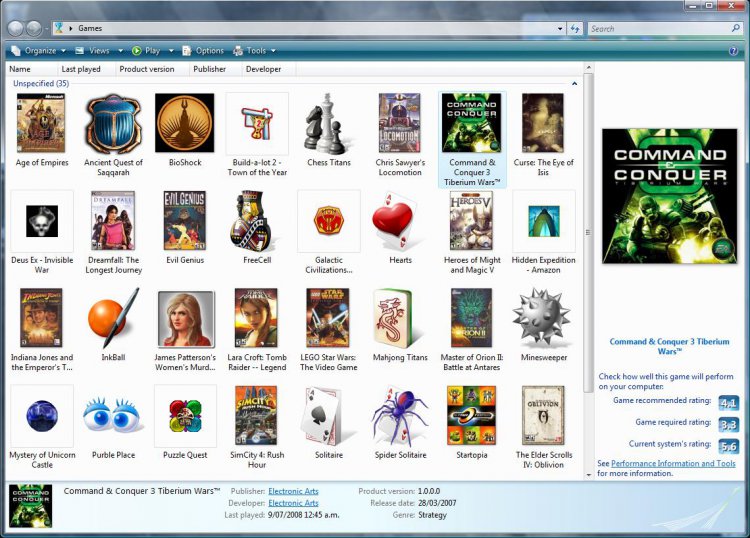Click the games list scroll up arrow

[588, 67]
